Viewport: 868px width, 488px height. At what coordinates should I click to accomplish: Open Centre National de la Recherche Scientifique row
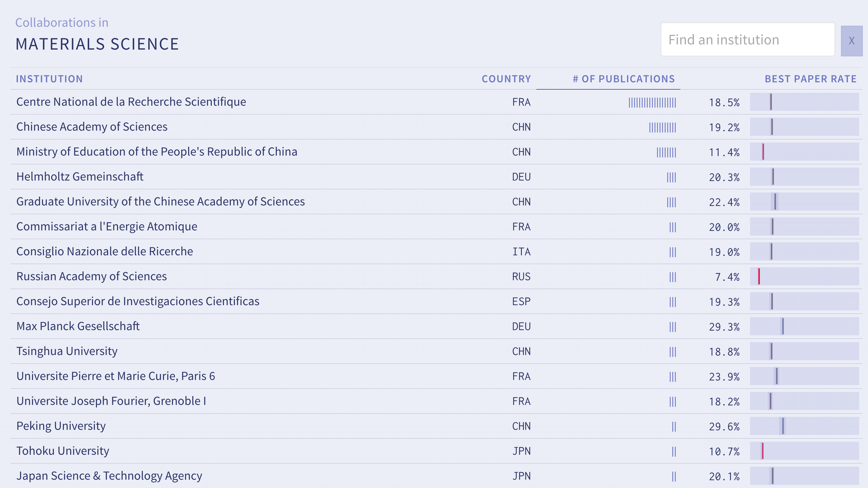point(131,102)
